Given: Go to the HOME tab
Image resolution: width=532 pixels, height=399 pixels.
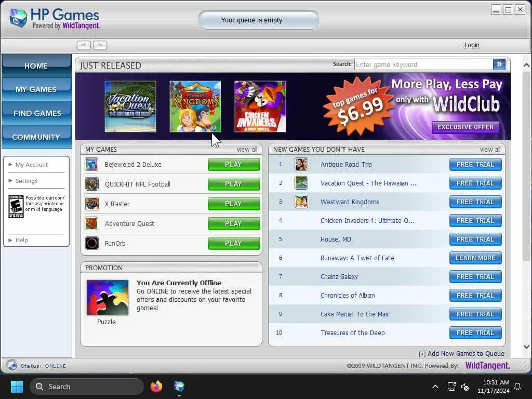Looking at the screenshot, I should [36, 66].
